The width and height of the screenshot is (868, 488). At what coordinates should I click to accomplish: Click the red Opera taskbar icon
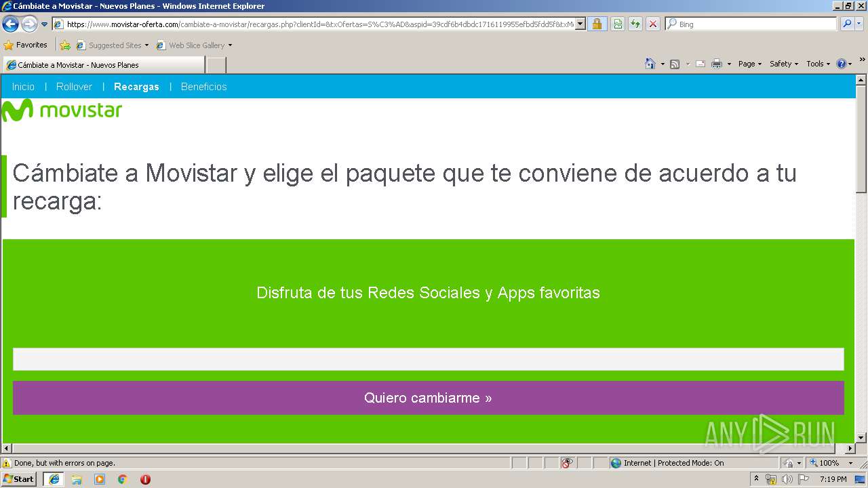click(145, 479)
